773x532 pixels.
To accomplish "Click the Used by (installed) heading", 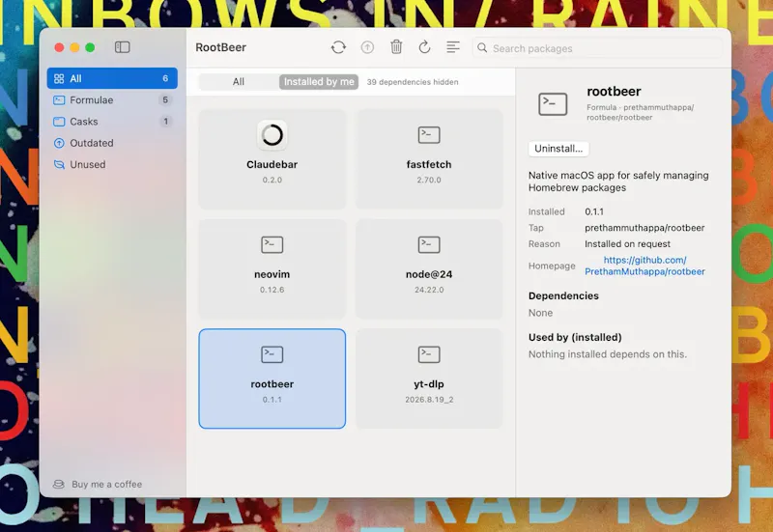I will (x=575, y=337).
